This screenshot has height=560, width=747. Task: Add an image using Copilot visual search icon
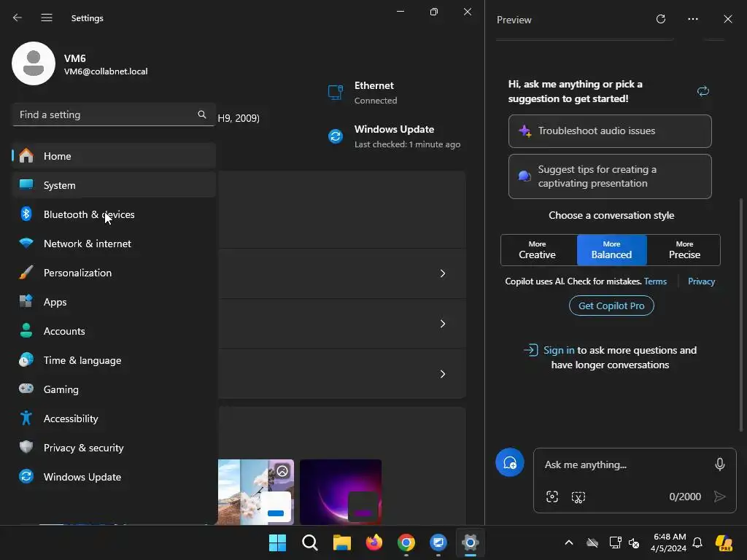[x=552, y=497]
